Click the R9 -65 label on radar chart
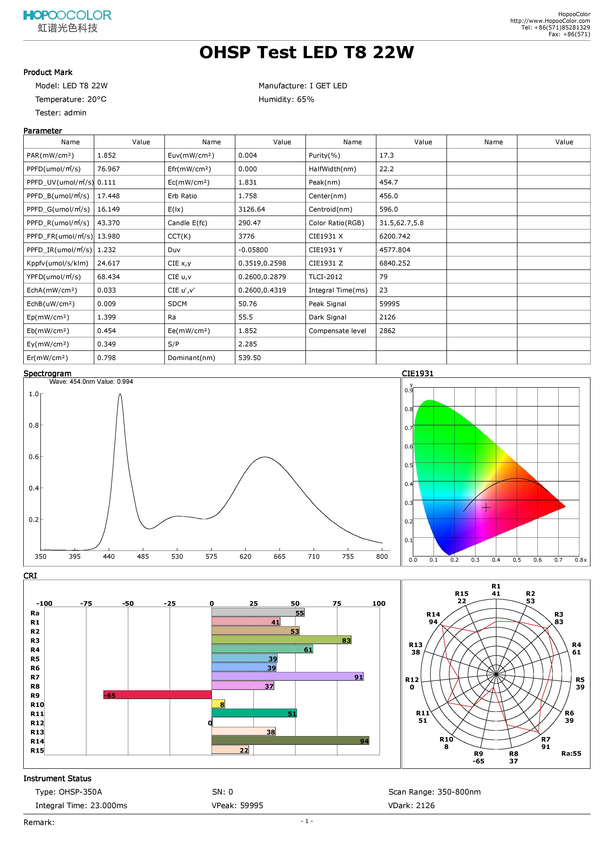 (x=478, y=757)
